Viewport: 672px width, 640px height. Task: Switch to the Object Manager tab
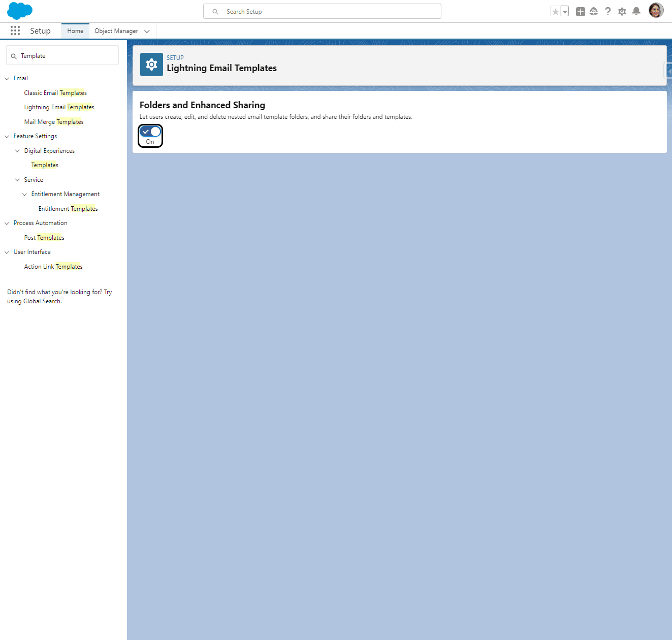[x=116, y=31]
